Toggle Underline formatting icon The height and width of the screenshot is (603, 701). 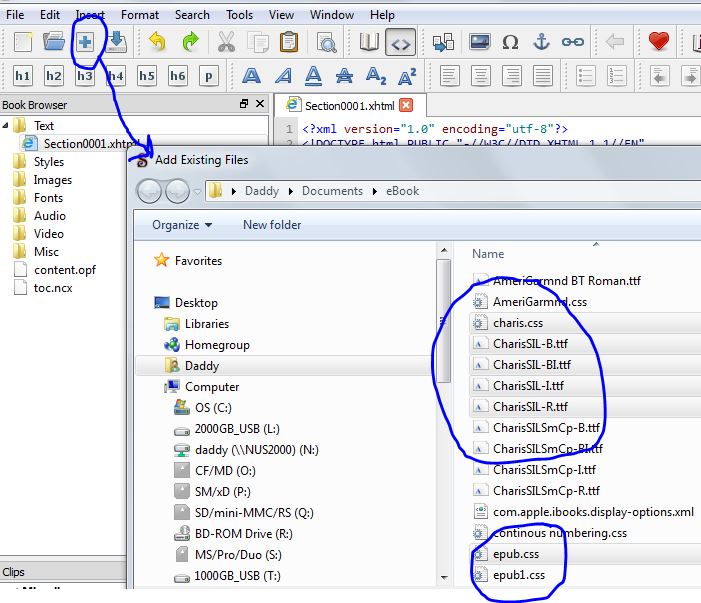(x=313, y=76)
